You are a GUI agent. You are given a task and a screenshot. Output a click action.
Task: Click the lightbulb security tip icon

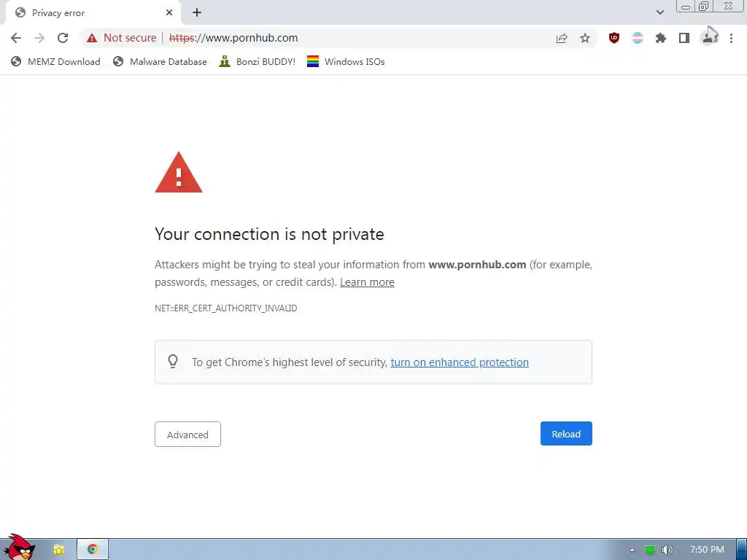tap(173, 362)
